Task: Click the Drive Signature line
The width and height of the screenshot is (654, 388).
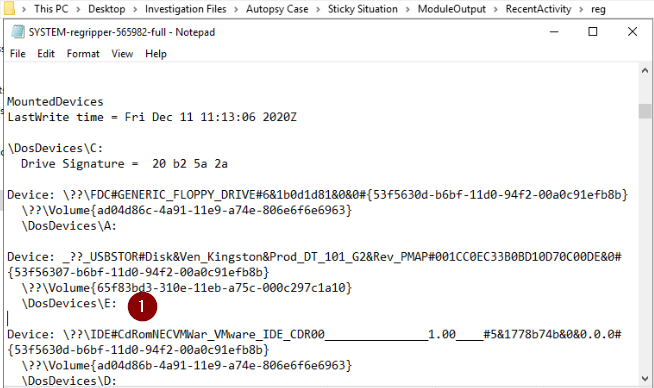Action: (124, 164)
